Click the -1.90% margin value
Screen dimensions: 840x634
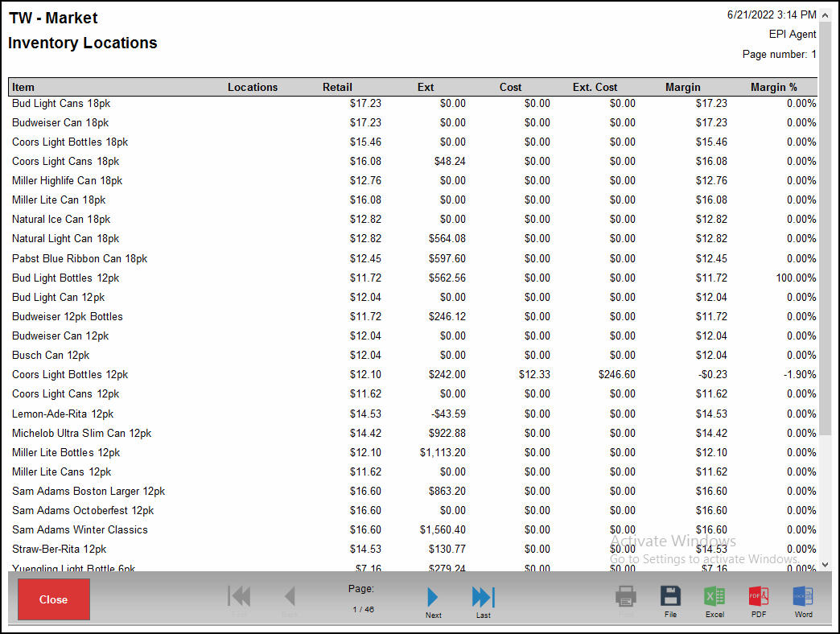(800, 374)
